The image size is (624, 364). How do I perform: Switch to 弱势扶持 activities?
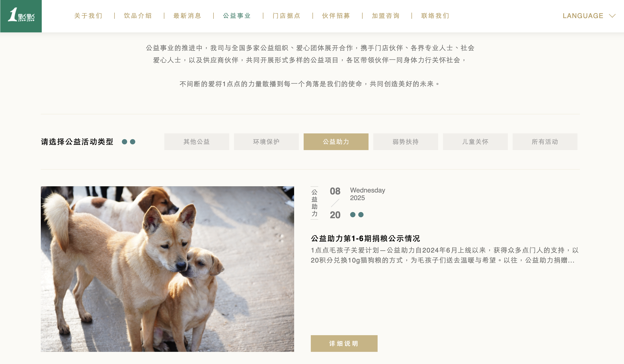tap(406, 142)
